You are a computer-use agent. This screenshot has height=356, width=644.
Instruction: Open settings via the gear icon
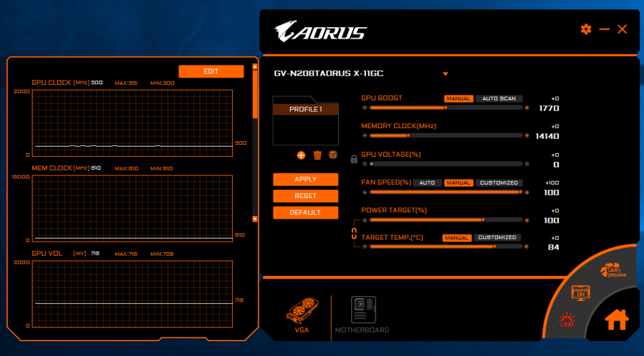pos(586,29)
